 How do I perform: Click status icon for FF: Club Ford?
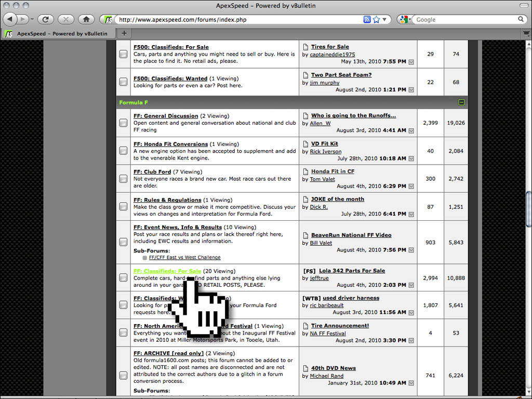point(123,179)
